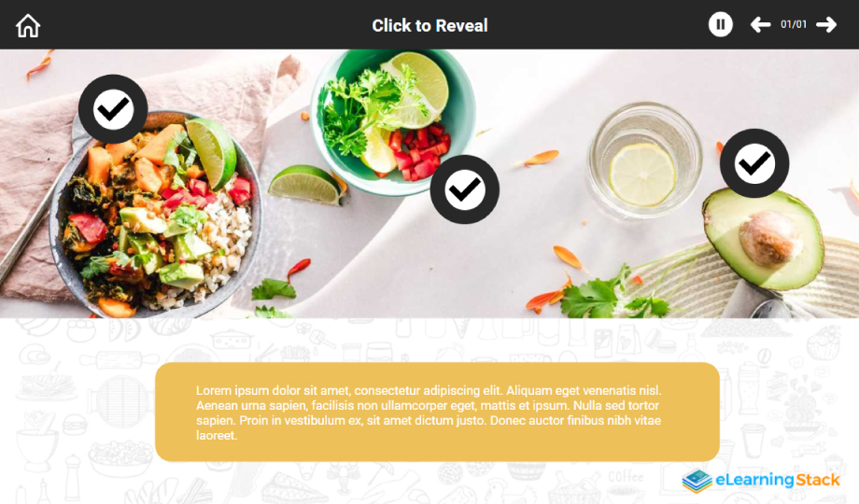859x504 pixels.
Task: Go to the previous slide arrow
Action: pyautogui.click(x=760, y=24)
